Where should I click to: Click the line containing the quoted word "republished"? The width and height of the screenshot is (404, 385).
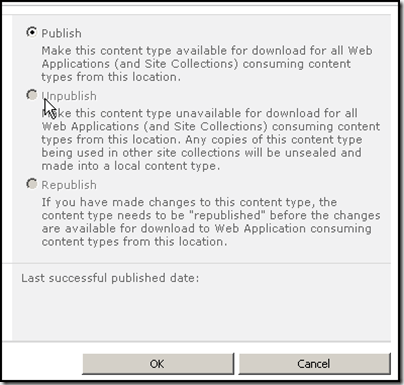(211, 215)
